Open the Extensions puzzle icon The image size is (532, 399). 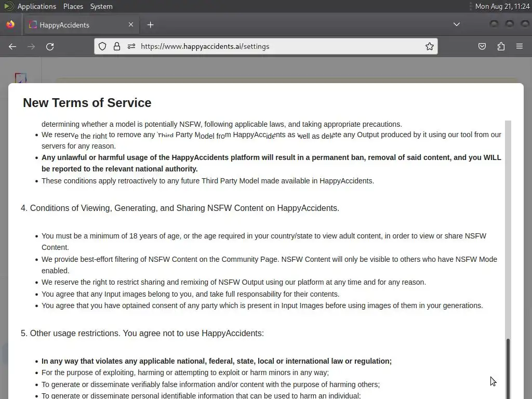click(x=501, y=46)
